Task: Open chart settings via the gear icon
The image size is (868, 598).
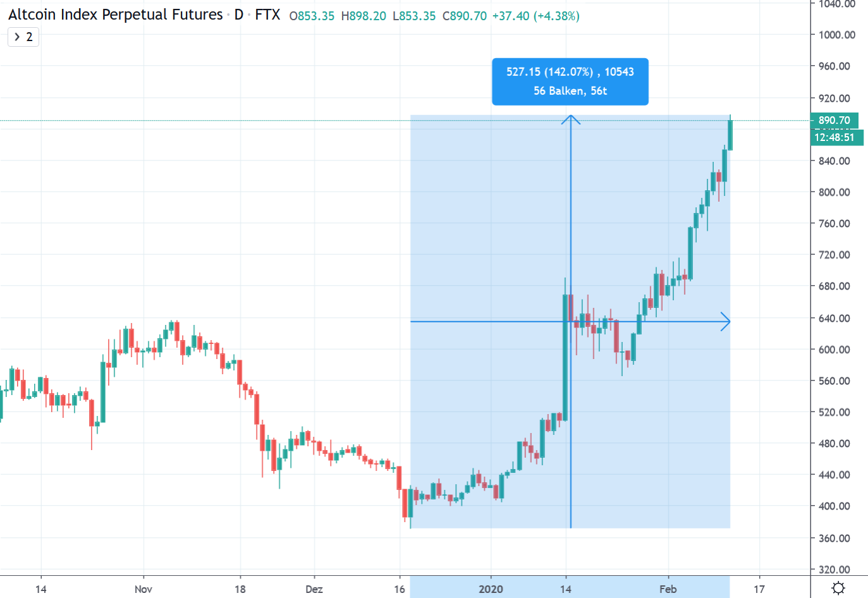Action: [838, 588]
